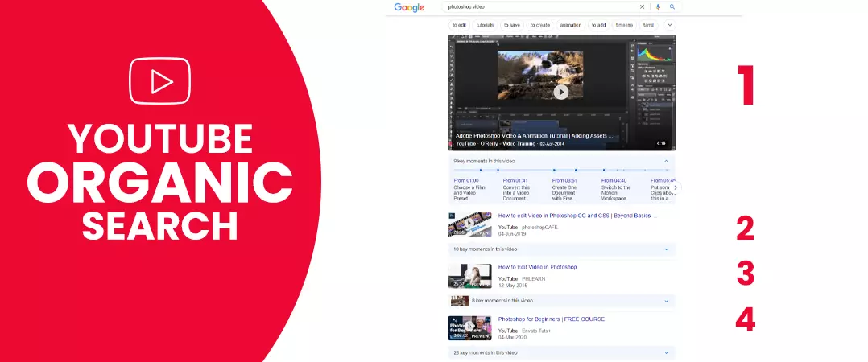The image size is (868, 362).
Task: Expand '10 key moments in this video'
Action: tap(561, 249)
